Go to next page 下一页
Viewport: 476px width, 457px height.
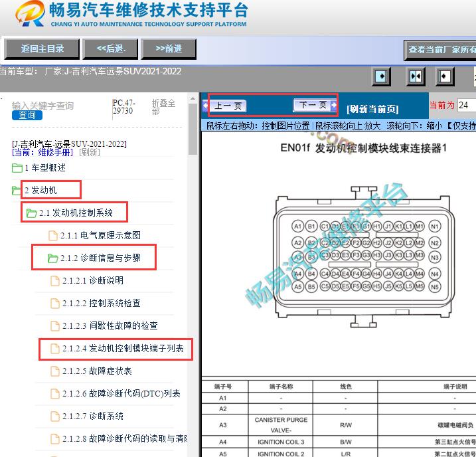315,105
